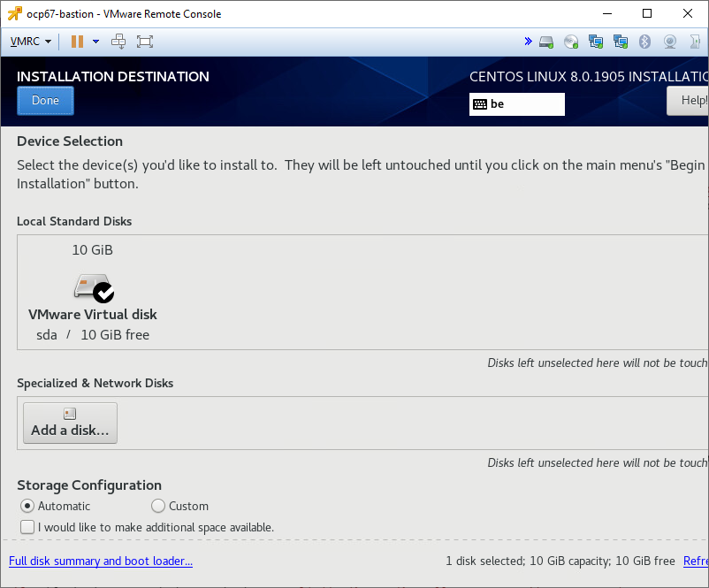The width and height of the screenshot is (709, 588).
Task: Click the 'Specialized & Network Disks' heading
Action: point(95,383)
